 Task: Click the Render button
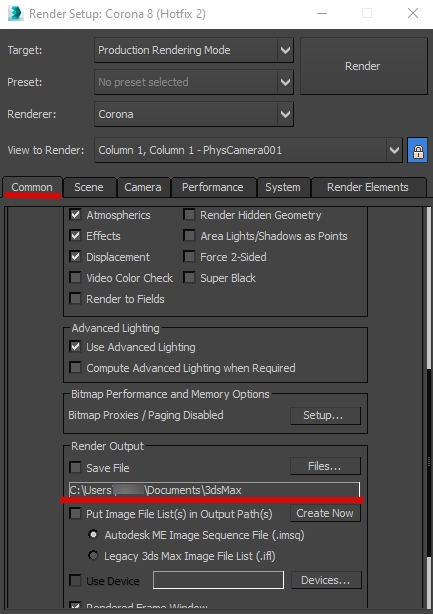click(x=364, y=66)
